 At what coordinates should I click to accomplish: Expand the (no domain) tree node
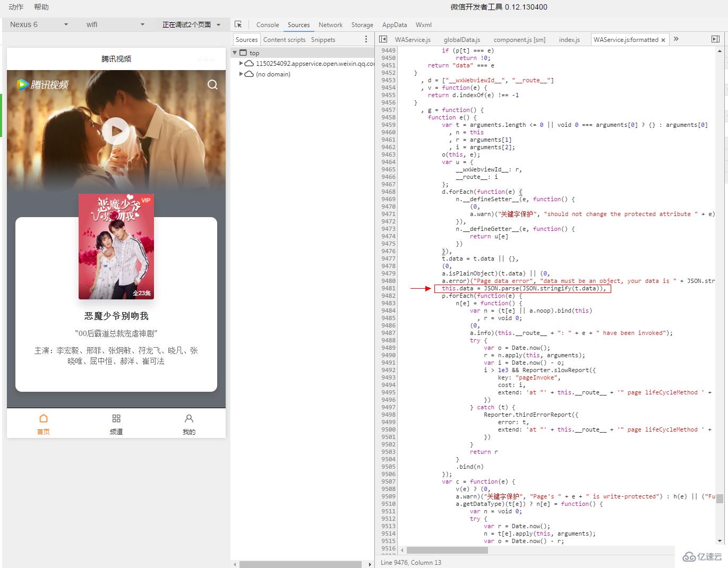pyautogui.click(x=241, y=74)
